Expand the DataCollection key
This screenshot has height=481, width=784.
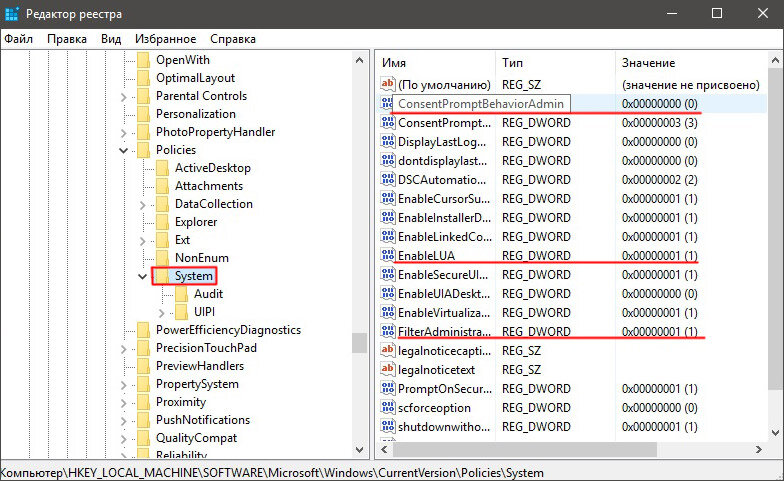click(142, 204)
